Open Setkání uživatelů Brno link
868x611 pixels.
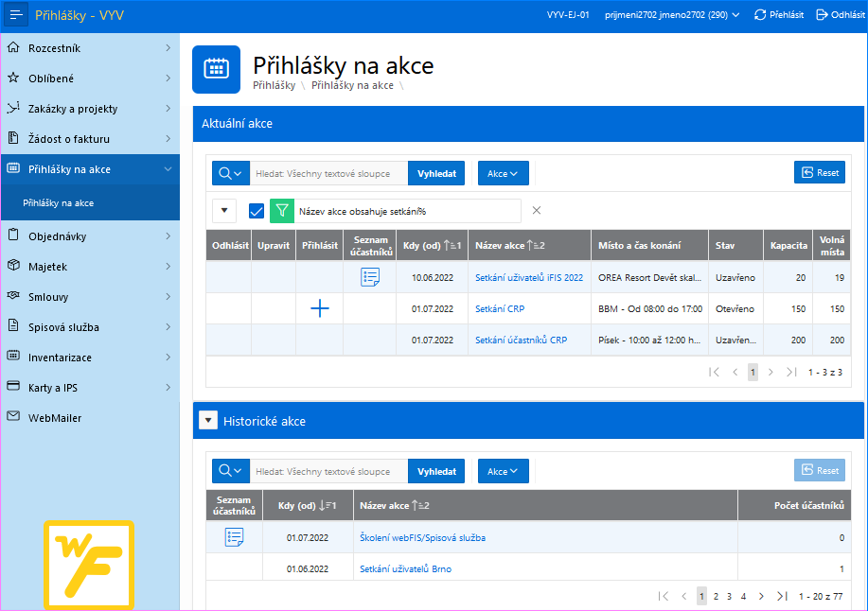[405, 569]
